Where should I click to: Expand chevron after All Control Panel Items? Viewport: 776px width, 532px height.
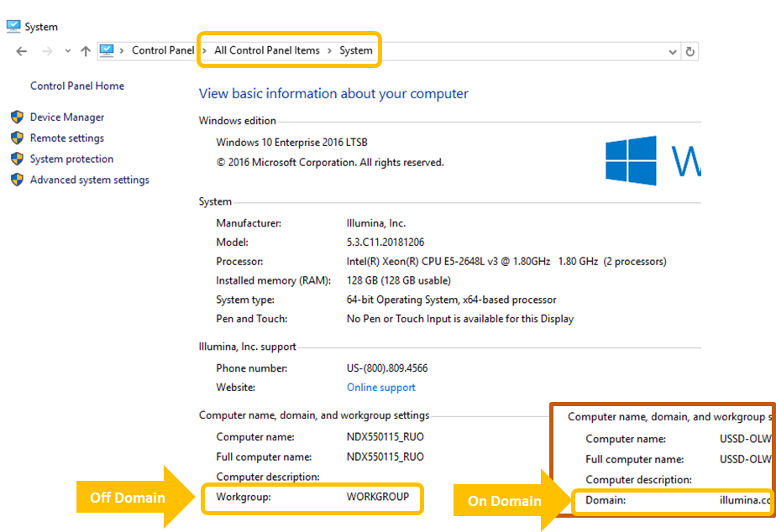(x=329, y=51)
